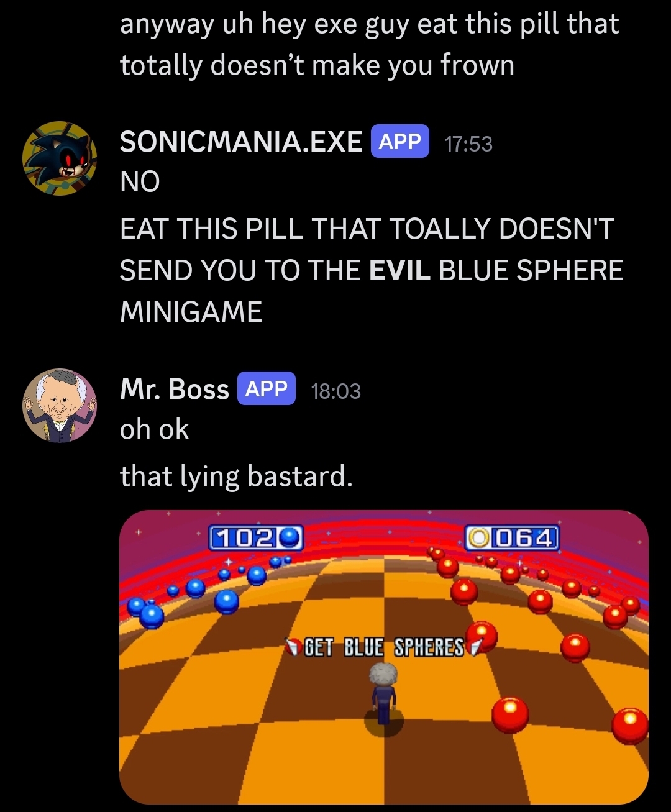671x812 pixels.
Task: Tap the 17:53 message timestamp
Action: pos(468,144)
